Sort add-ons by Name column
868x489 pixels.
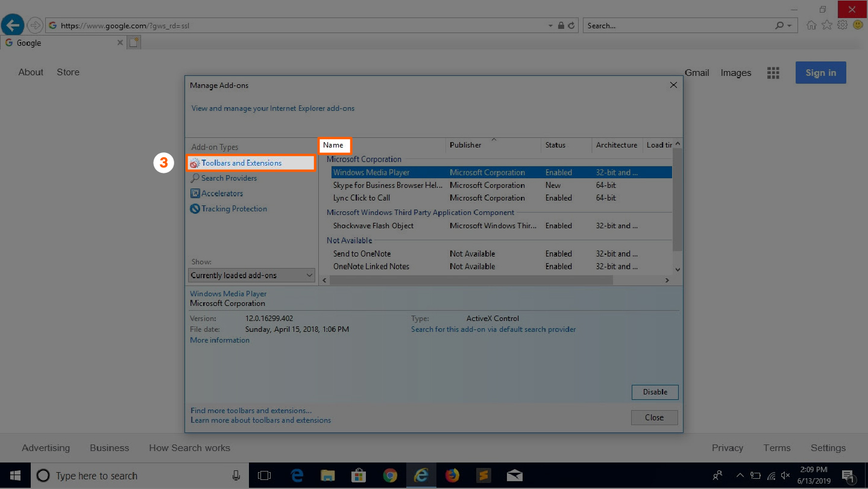click(x=333, y=145)
